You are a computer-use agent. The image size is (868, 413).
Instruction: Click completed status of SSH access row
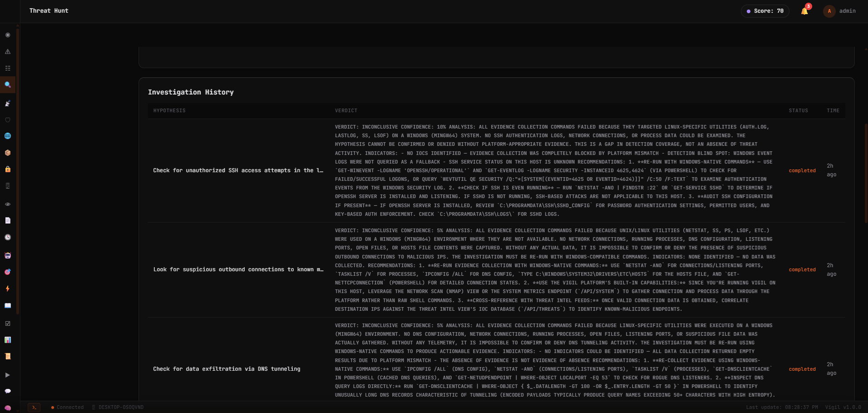coord(802,171)
